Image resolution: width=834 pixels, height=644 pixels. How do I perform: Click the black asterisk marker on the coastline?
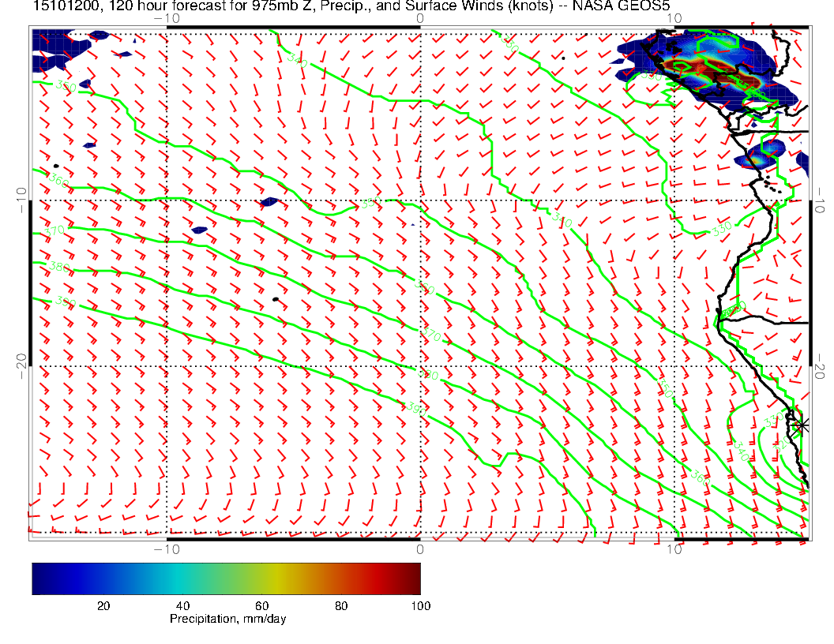click(802, 425)
